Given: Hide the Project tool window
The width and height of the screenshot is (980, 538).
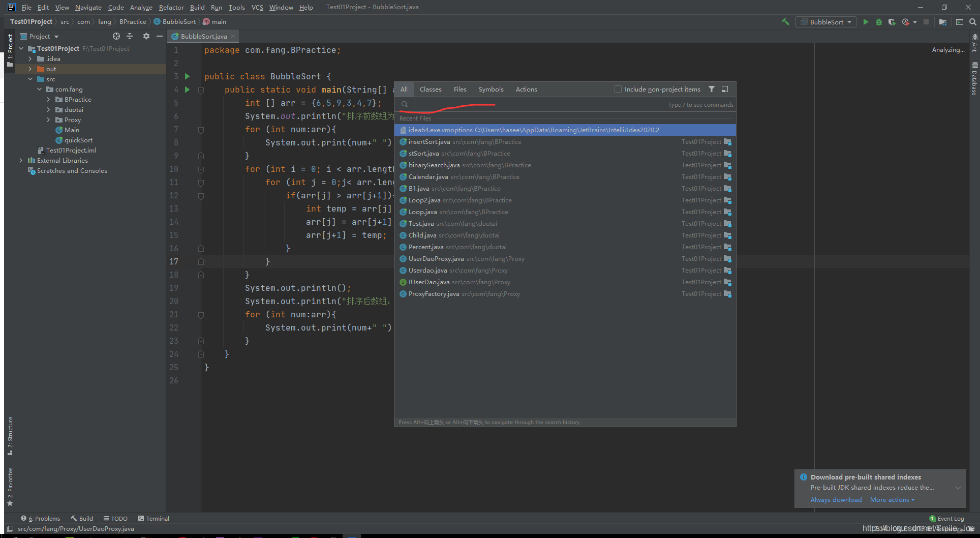Looking at the screenshot, I should point(160,36).
